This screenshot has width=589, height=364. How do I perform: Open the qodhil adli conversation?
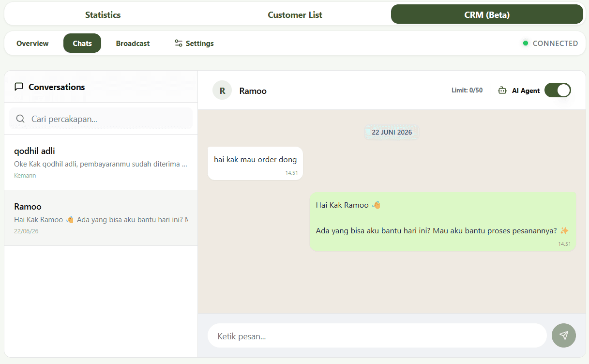(101, 162)
